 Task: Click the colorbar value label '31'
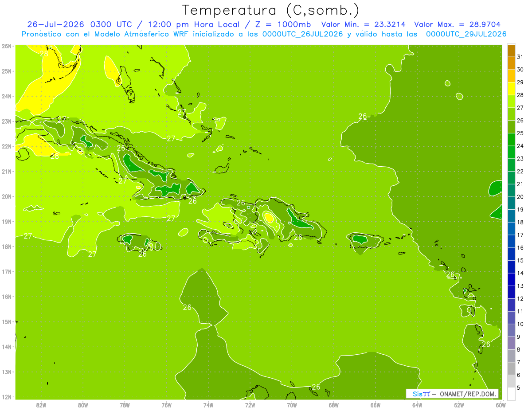(x=520, y=57)
